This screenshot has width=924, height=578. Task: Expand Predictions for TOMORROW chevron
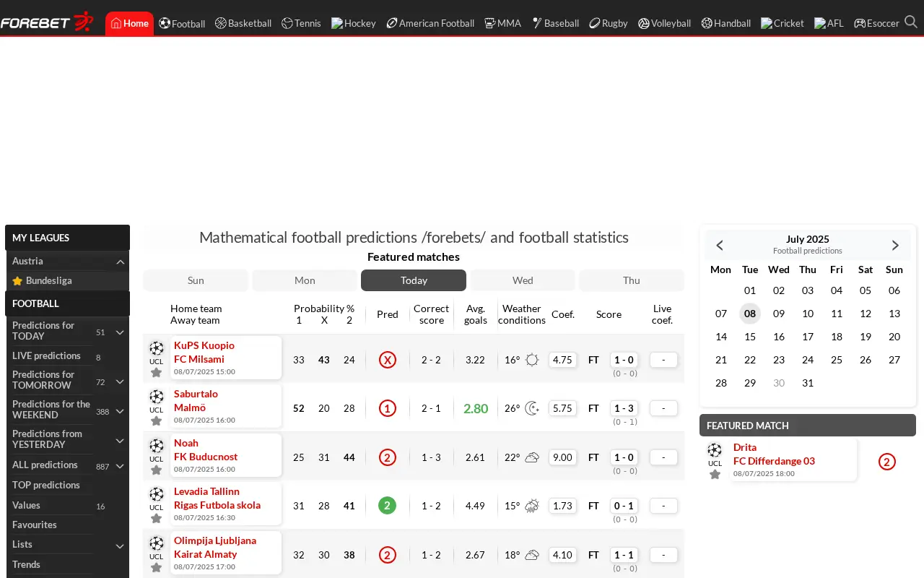point(121,381)
